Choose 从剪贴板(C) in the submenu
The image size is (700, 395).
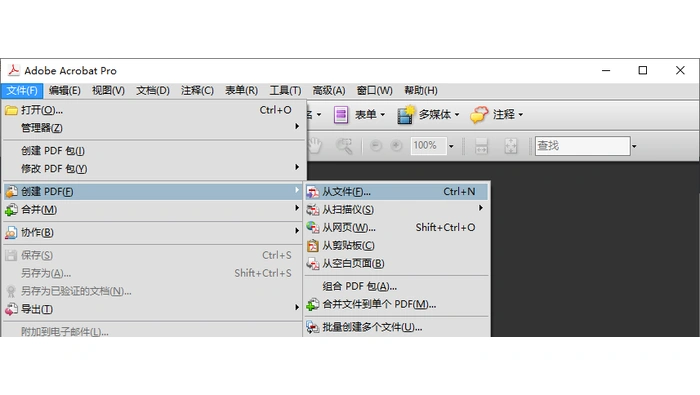396,245
